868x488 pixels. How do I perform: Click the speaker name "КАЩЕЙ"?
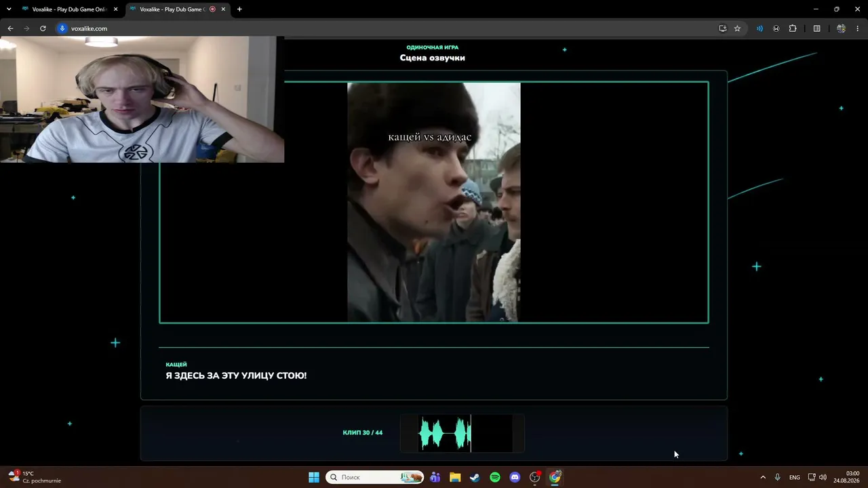point(176,365)
